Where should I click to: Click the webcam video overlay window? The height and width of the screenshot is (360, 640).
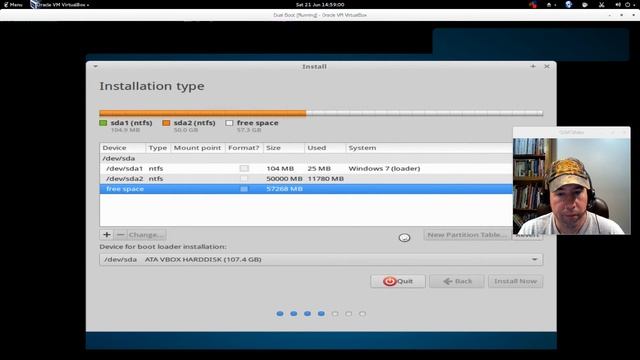click(x=571, y=181)
